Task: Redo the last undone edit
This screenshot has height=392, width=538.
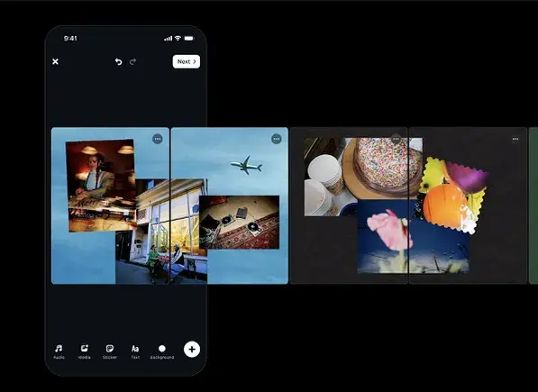Action: pos(132,62)
